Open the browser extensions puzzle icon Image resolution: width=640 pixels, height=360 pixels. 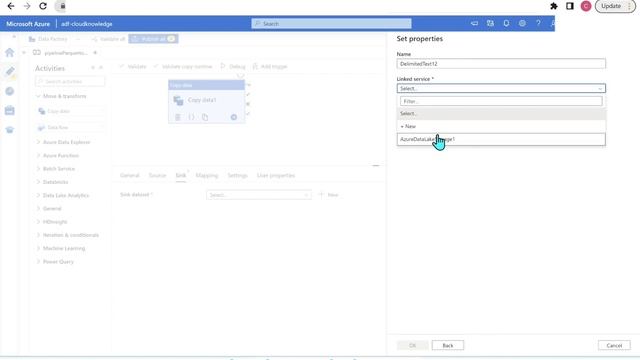[554, 6]
